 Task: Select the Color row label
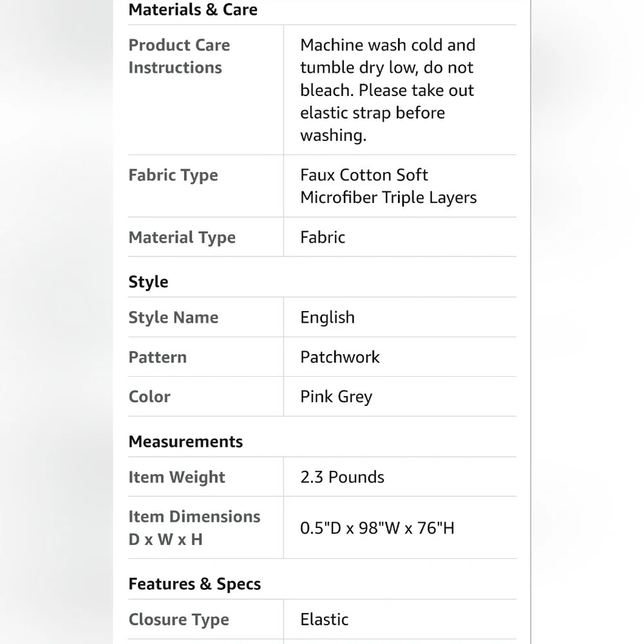[149, 397]
